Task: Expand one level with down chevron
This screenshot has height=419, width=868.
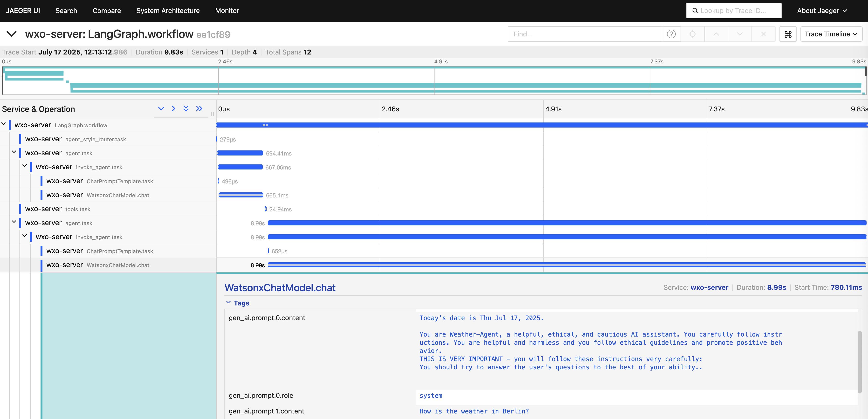Action: [161, 108]
